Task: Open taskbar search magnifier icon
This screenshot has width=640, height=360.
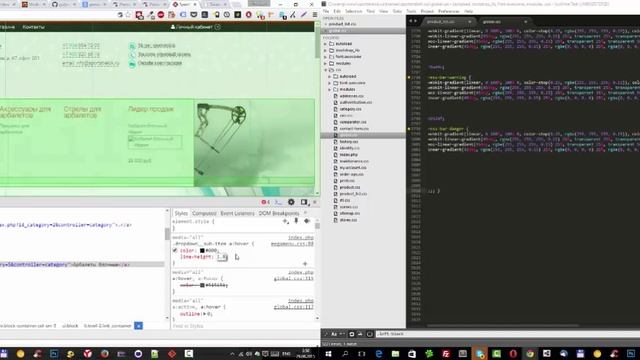Action: tap(345, 353)
